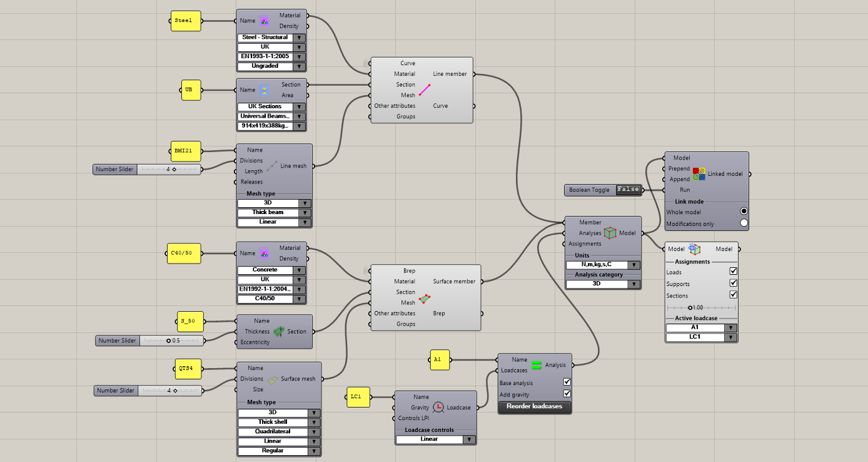Screen dimensions: 868x462
Task: Click the green 2D Section thickness icon
Action: click(278, 332)
